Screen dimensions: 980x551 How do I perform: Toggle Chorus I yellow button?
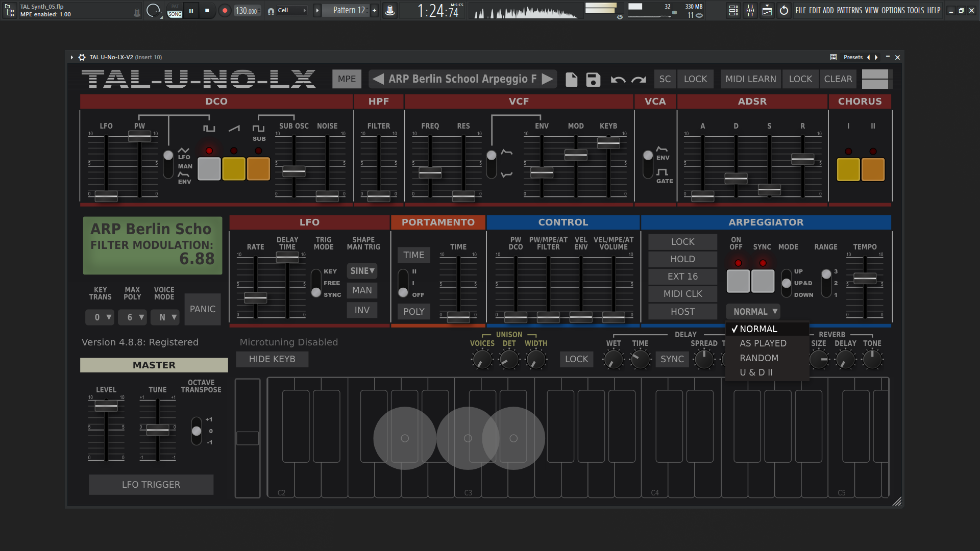848,169
